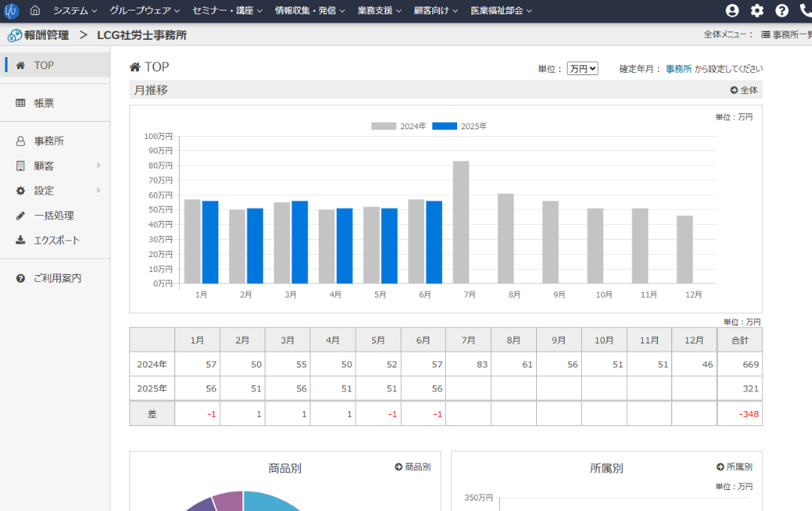Viewport: 812px width, 511px height.
Task: Expand the システム menu
Action: tap(75, 11)
